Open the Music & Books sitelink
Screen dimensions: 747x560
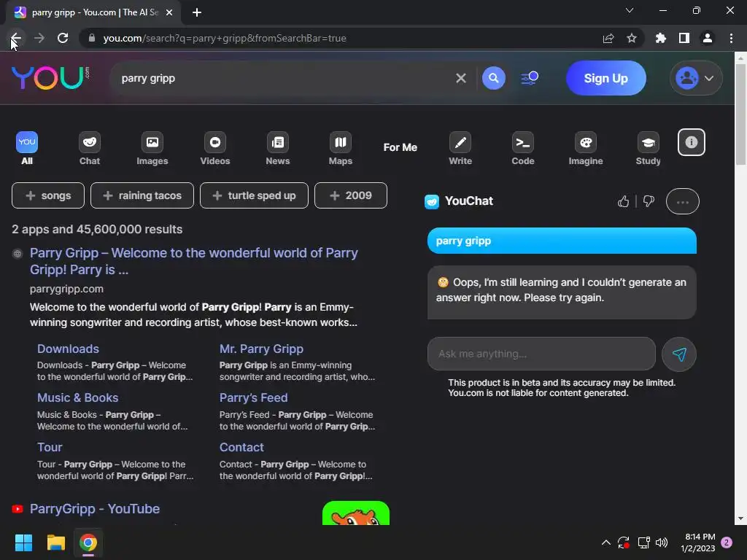pos(77,397)
